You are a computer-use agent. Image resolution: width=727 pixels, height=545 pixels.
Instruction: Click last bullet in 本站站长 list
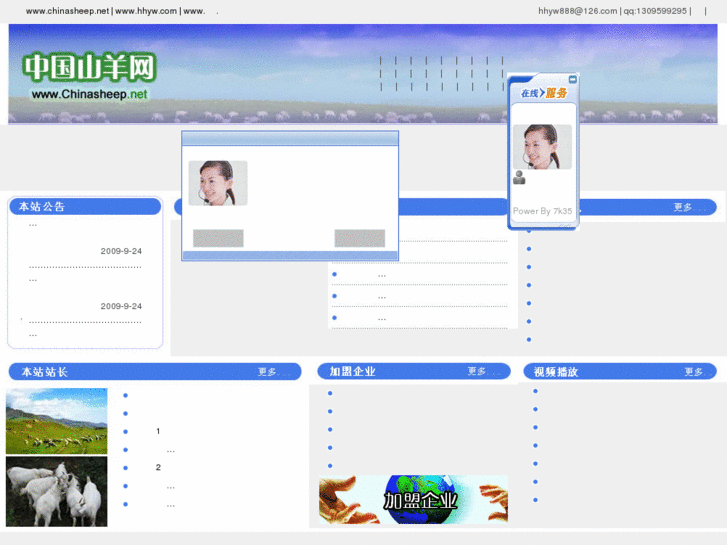(126, 504)
